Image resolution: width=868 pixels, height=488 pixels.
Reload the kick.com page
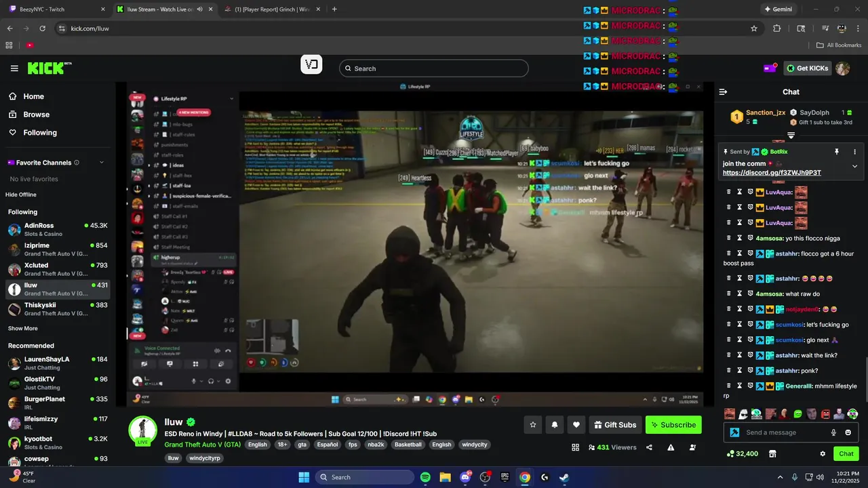pyautogui.click(x=42, y=28)
